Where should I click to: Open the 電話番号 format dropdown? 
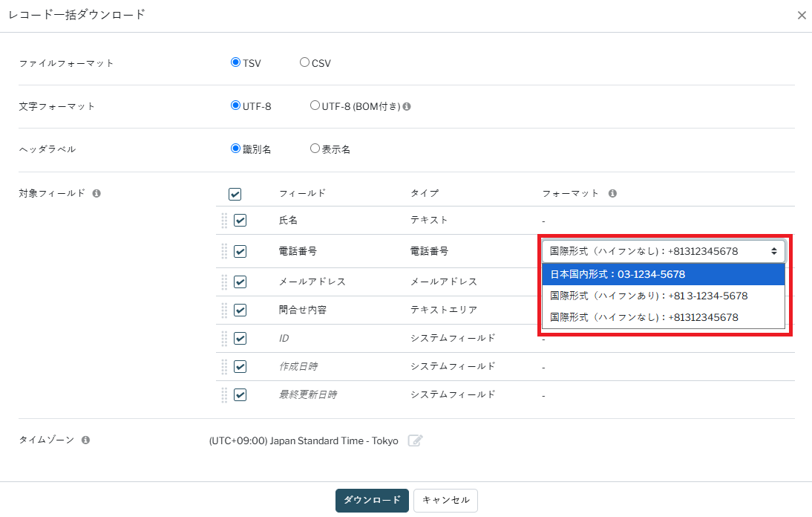(x=663, y=251)
